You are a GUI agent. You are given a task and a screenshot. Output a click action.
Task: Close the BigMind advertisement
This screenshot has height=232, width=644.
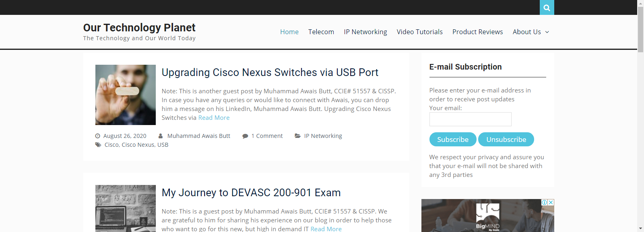551,203
